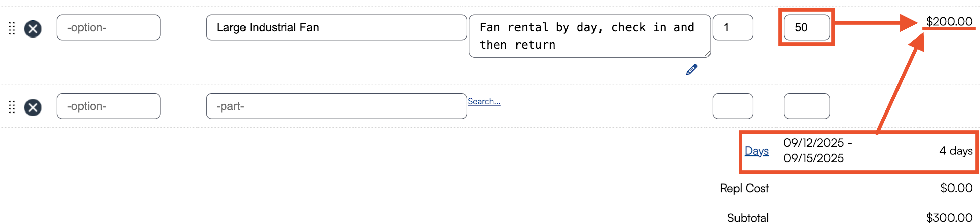Click the drag handle on the Large Industrial Fan row
Screen dimensions: 980x223
click(12, 28)
